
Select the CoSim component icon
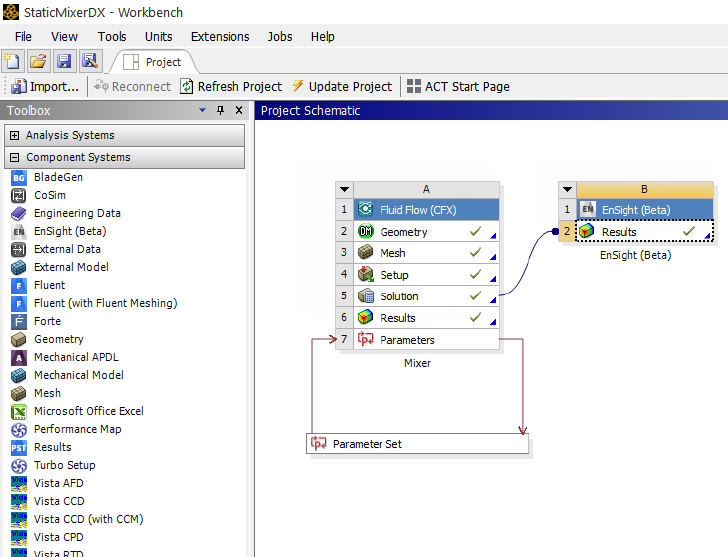[19, 195]
